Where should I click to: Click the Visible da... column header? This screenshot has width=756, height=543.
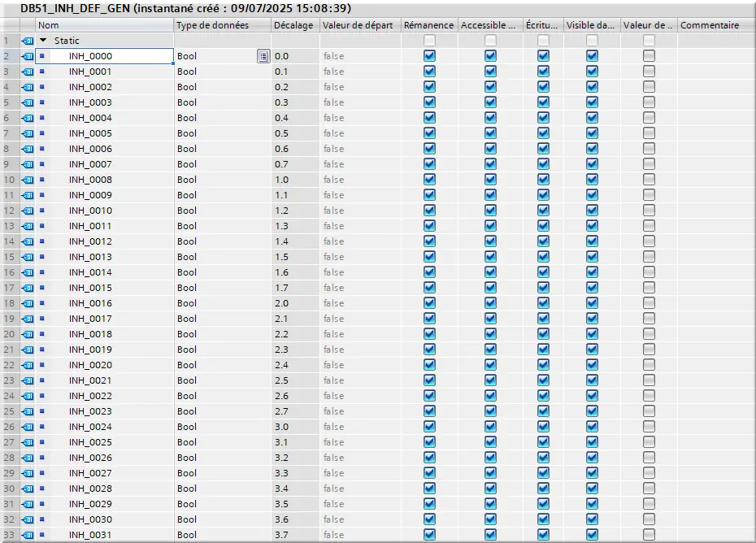592,25
